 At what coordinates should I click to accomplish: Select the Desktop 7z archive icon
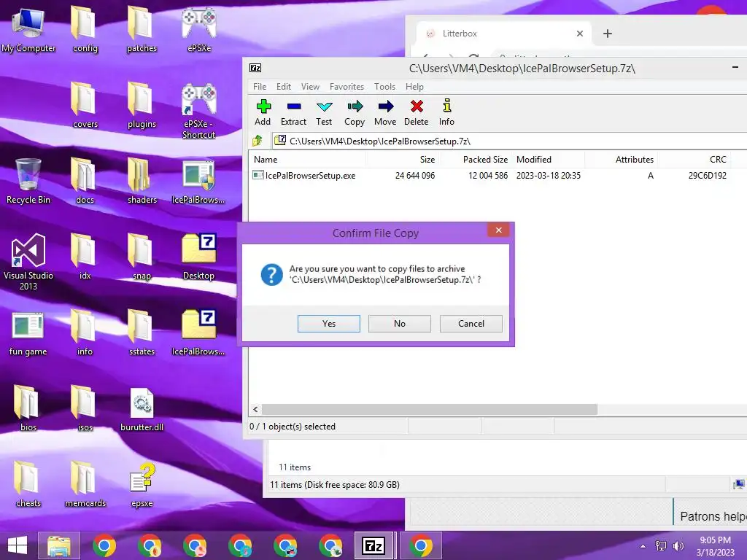198,257
